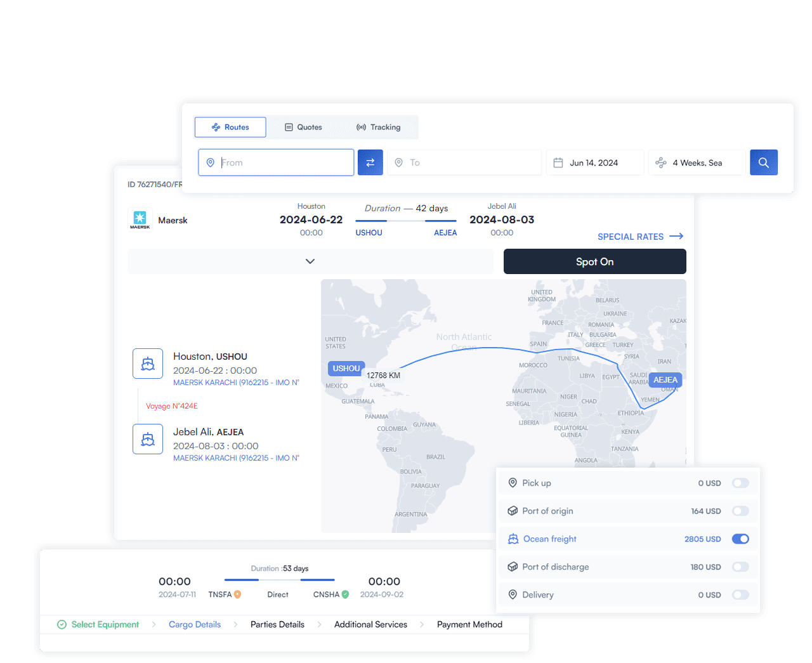The image size is (812, 663).
Task: Enable the Pick up toggle
Action: [740, 483]
